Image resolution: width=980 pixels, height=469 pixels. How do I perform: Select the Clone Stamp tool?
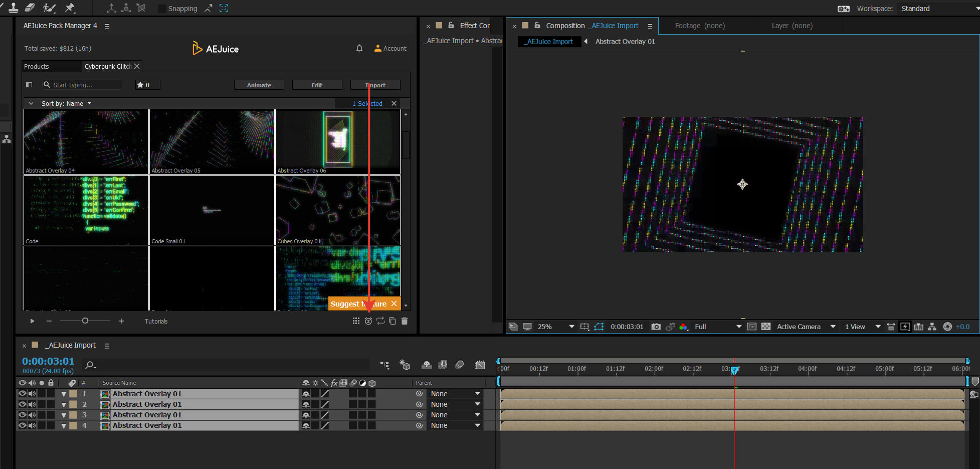[13, 8]
